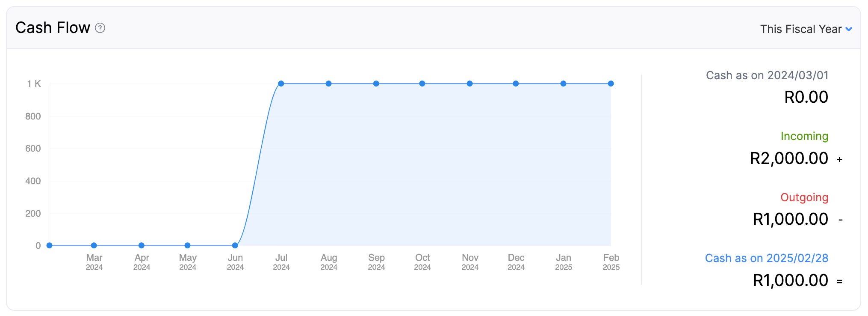This screenshot has height=316, width=868.
Task: Select the Dec 2024 data point
Action: (517, 83)
